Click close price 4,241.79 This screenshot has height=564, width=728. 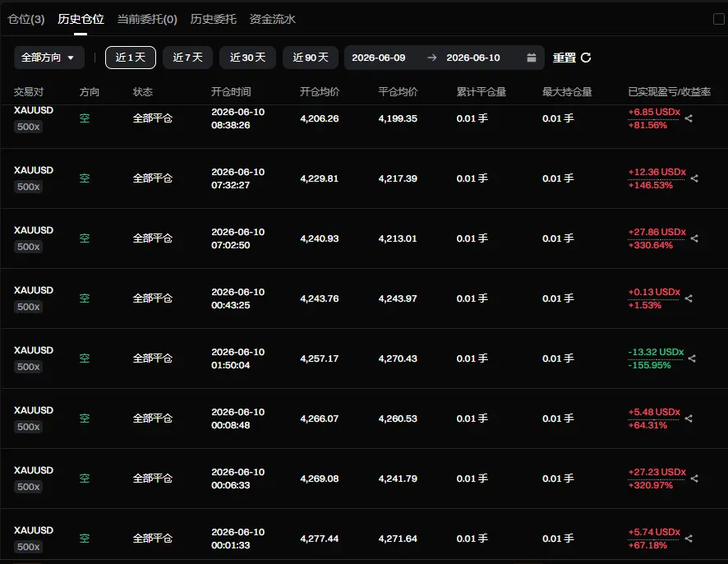click(x=398, y=478)
